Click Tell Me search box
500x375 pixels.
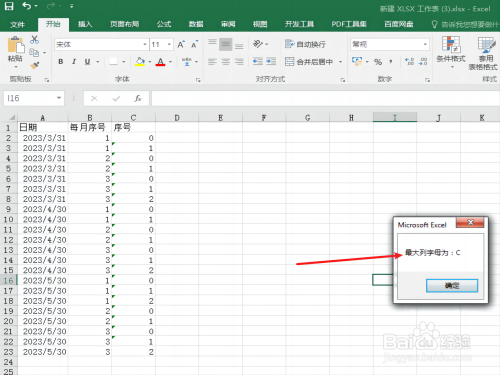click(466, 24)
